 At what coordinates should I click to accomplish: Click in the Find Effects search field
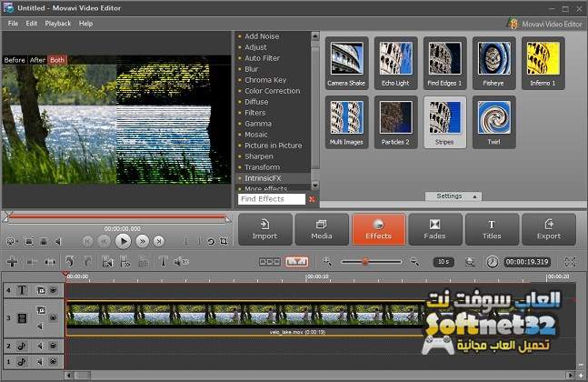(x=272, y=199)
